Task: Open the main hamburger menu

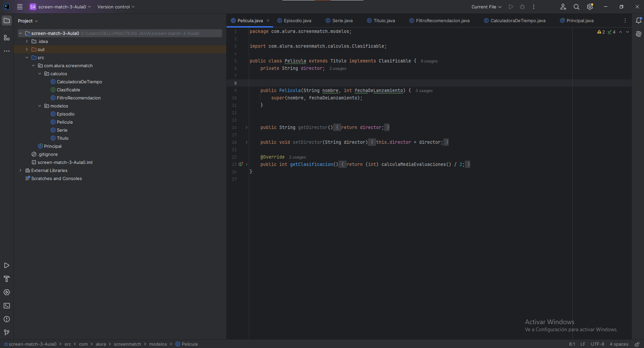Action: pyautogui.click(x=20, y=7)
